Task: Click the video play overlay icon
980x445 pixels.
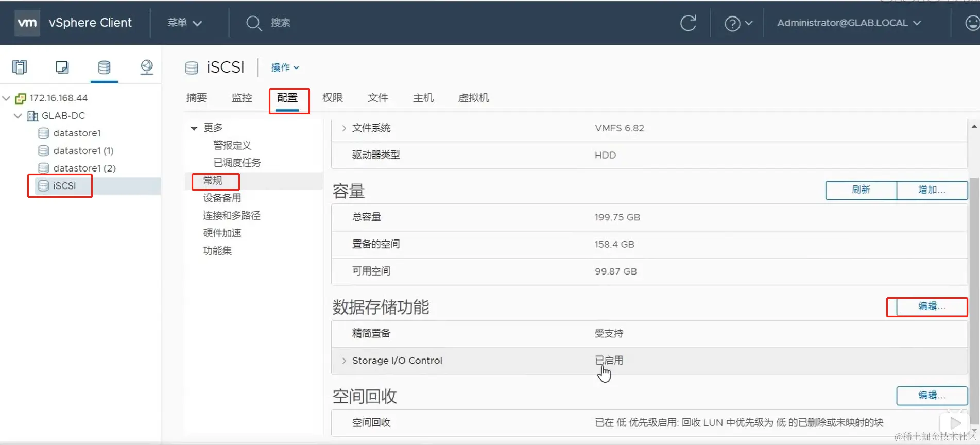Action: click(955, 423)
